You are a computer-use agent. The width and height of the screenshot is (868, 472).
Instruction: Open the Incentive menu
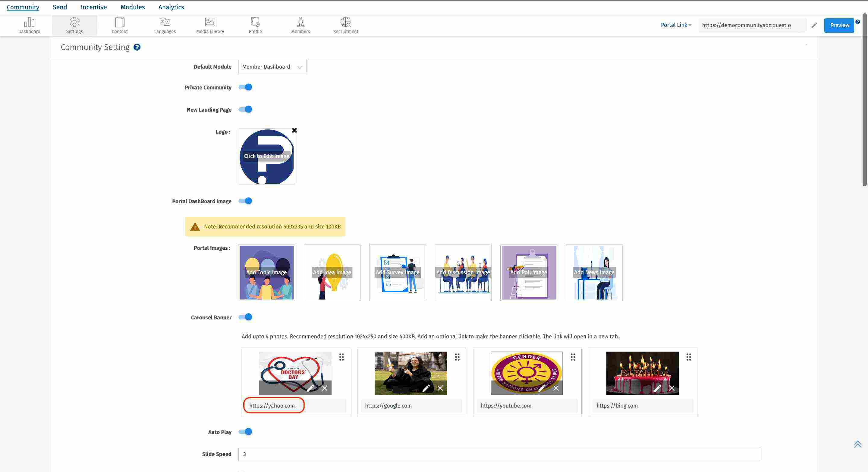click(93, 7)
